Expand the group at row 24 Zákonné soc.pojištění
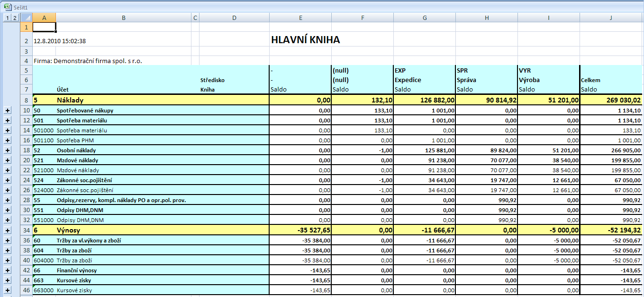This screenshot has height=297, width=644. 7,180
